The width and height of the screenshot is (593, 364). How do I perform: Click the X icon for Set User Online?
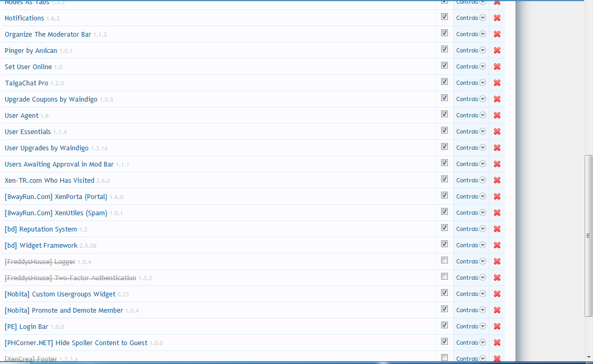[x=497, y=66]
